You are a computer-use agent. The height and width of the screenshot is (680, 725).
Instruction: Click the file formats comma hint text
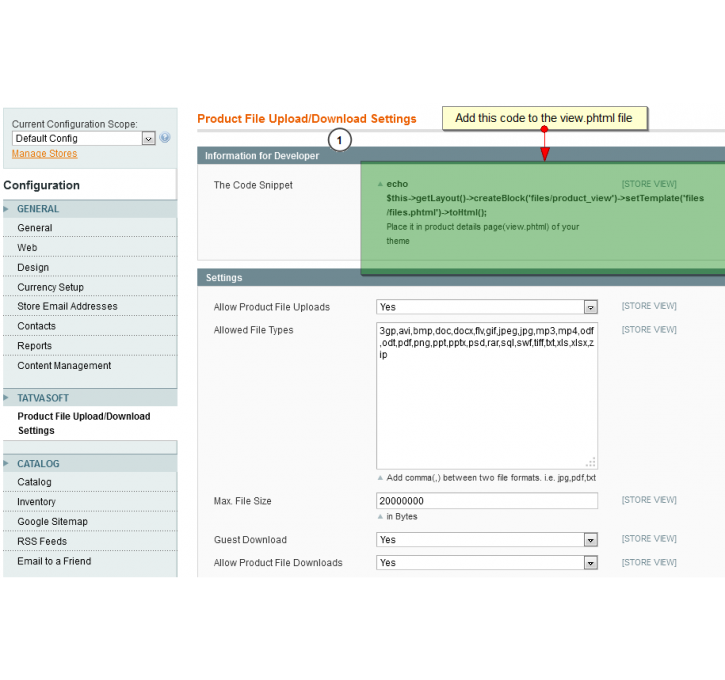tap(491, 478)
